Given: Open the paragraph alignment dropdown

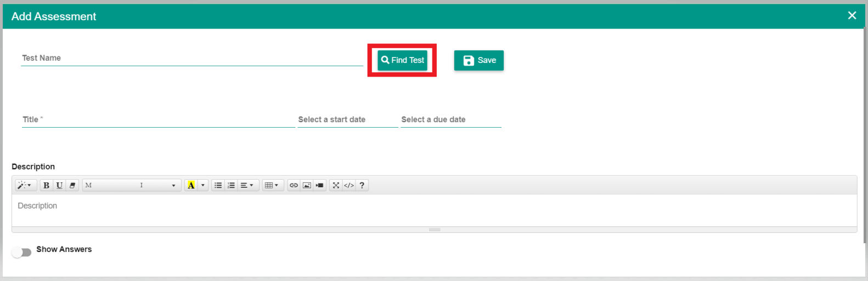Looking at the screenshot, I should tap(246, 185).
